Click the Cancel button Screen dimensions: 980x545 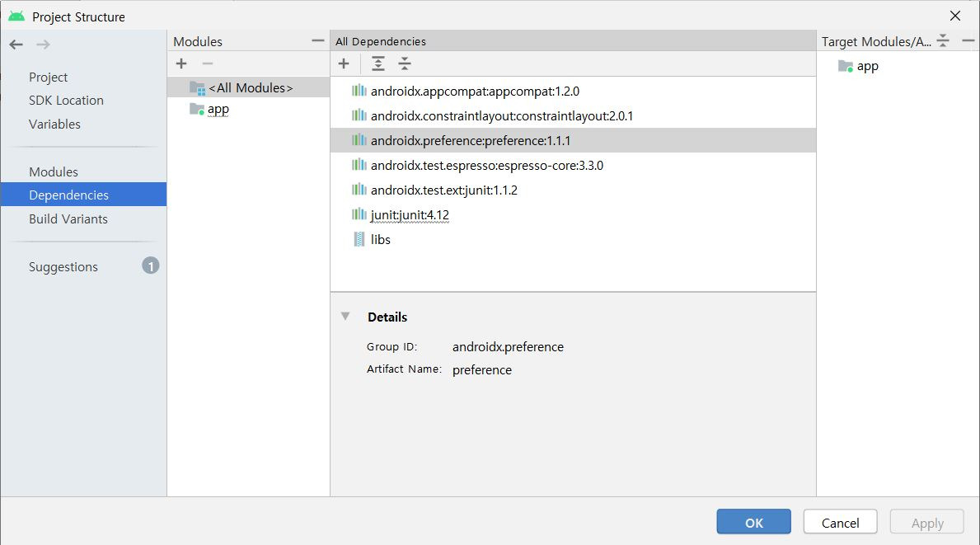[840, 522]
